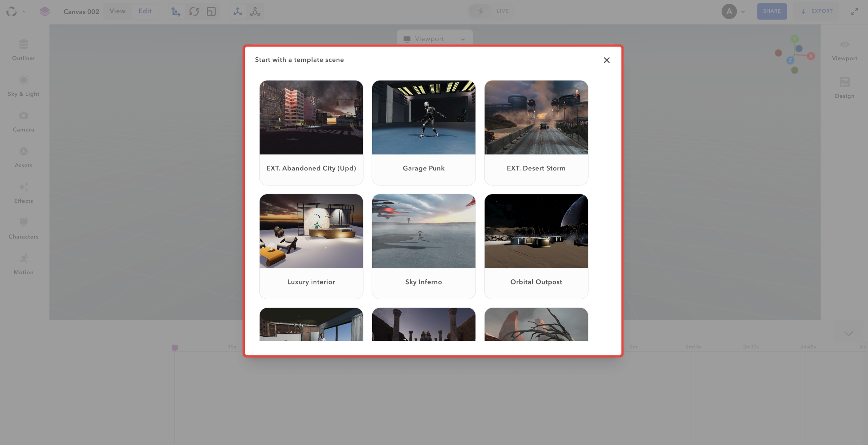Switch to the View tab
This screenshot has height=445, width=868.
tap(117, 11)
